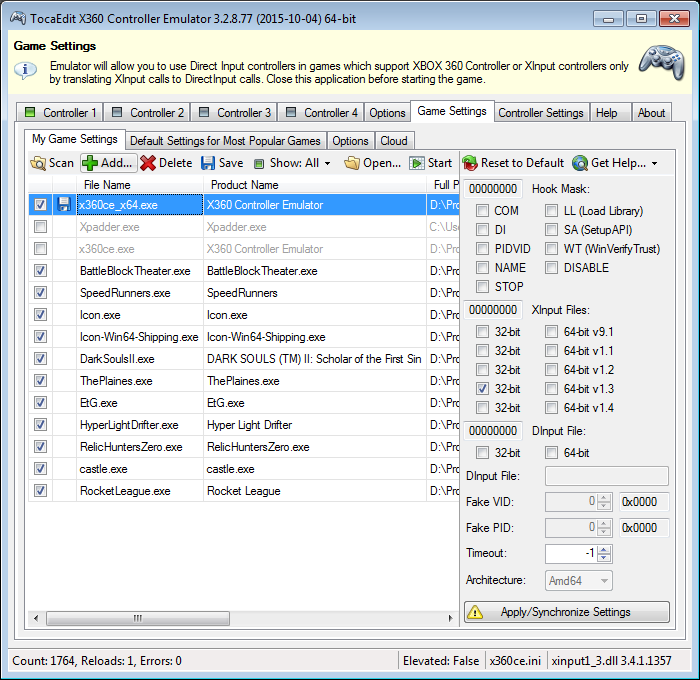
Task: Open the Show: All dropdown arrow
Action: point(328,164)
